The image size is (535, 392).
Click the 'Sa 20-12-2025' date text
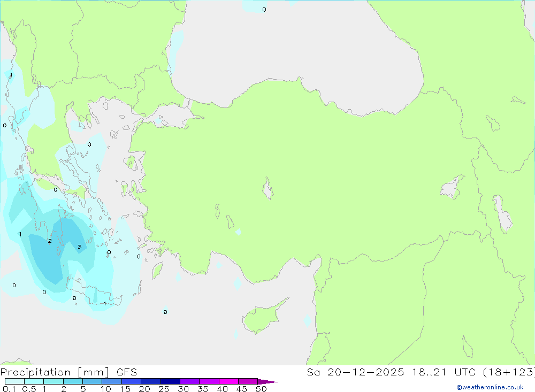pos(355,372)
